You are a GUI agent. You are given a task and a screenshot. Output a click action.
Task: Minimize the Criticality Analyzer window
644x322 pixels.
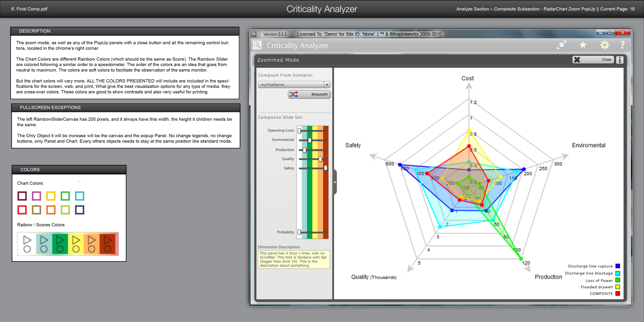click(x=601, y=32)
